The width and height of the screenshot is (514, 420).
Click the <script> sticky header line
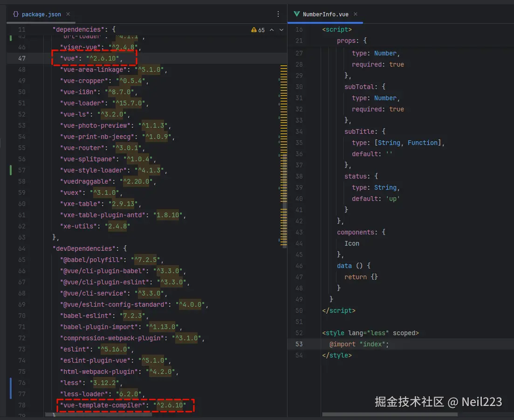(x=337, y=29)
